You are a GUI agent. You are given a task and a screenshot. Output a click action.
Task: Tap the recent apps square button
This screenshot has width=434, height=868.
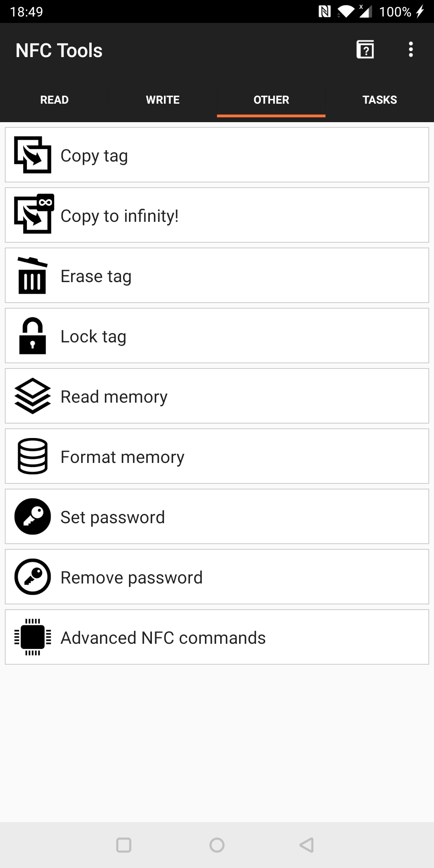point(125,844)
